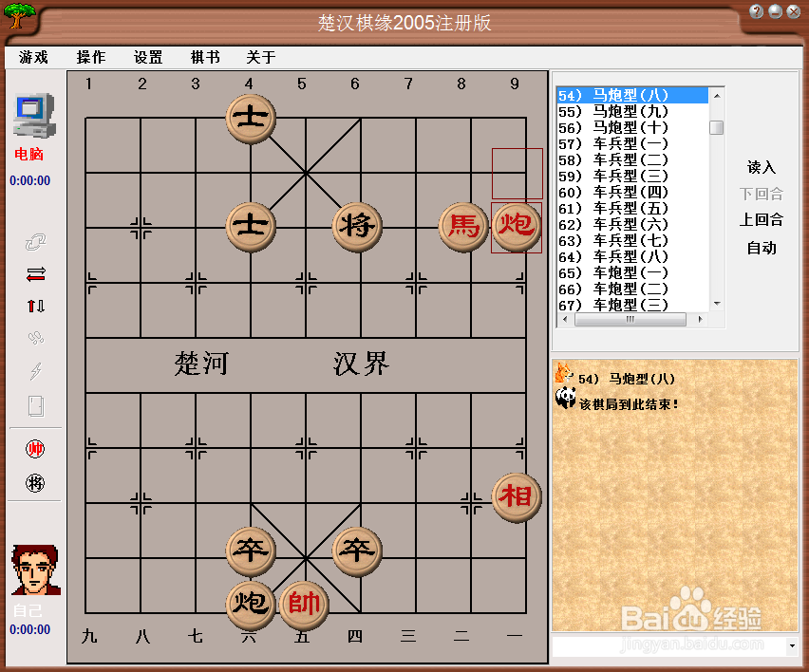Viewport: 809px width, 672px height.
Task: Select highlighted entry 54) 马炮型(八)
Action: 632,96
